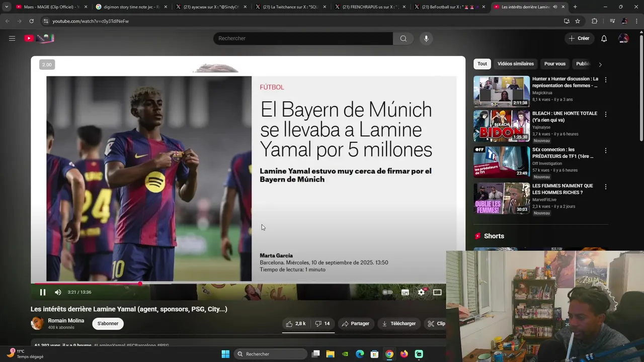
Task: Select the Vidéos similaires chip
Action: pos(516,64)
